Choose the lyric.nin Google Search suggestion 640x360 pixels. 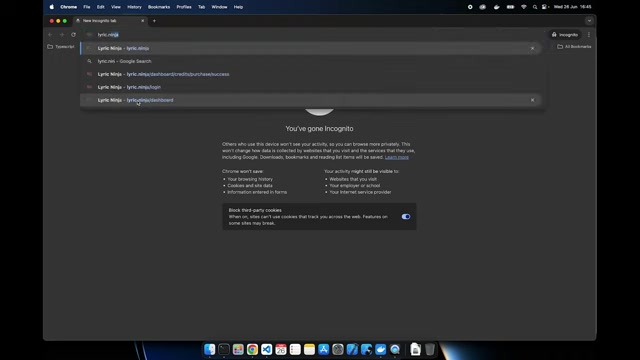(x=310, y=61)
